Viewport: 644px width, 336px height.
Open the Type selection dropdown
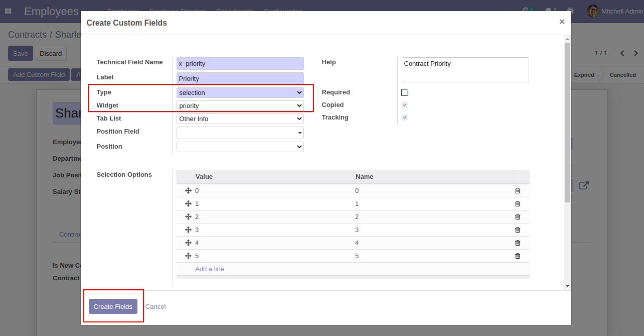click(240, 92)
